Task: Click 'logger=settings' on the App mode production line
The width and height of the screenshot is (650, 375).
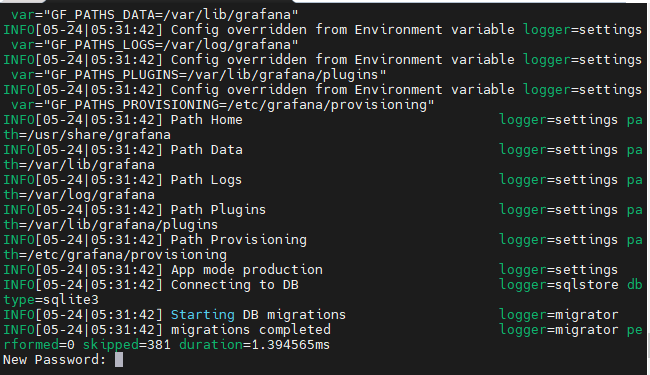Action: pyautogui.click(x=559, y=270)
